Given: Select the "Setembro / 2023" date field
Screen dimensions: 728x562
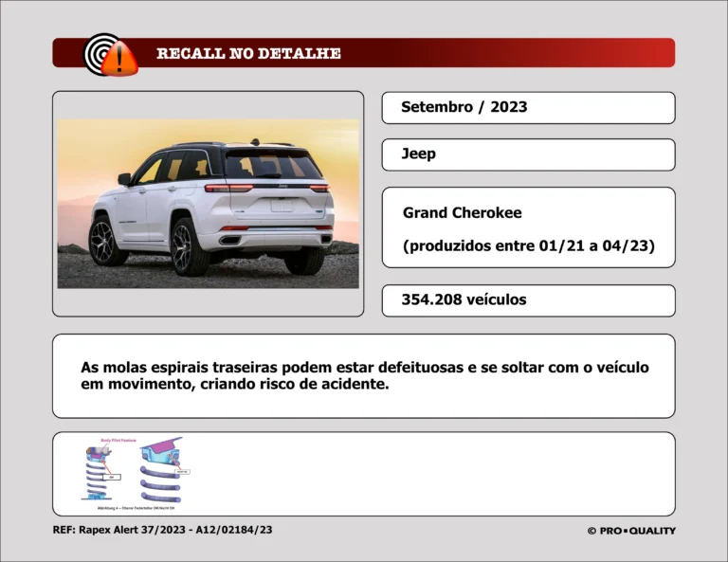Looking at the screenshot, I should pyautogui.click(x=464, y=107).
